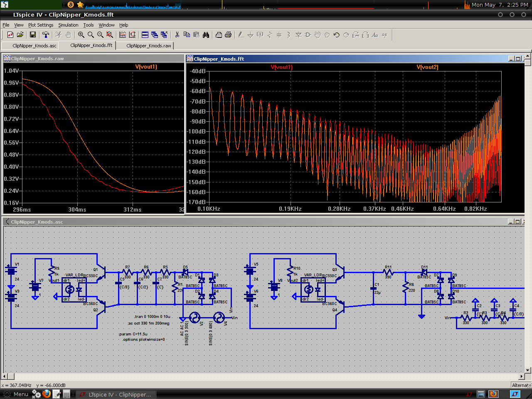
Task: Open the Window menu
Action: tap(106, 25)
